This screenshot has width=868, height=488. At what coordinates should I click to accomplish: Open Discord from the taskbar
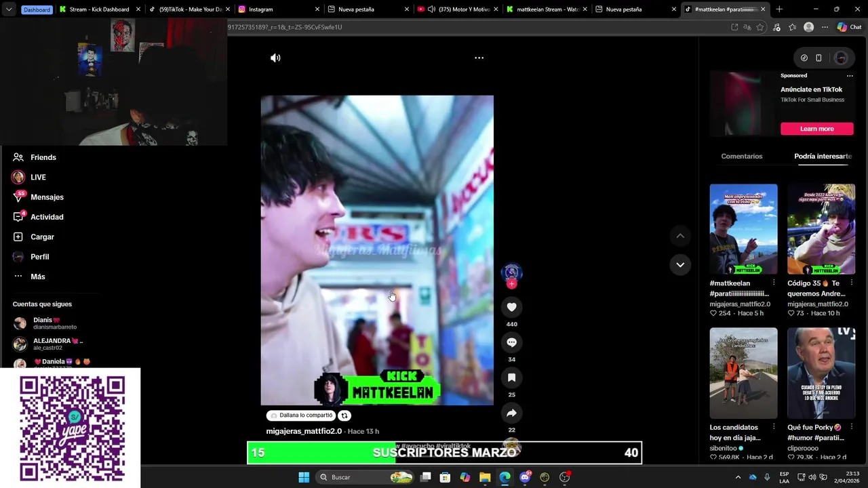(x=525, y=477)
